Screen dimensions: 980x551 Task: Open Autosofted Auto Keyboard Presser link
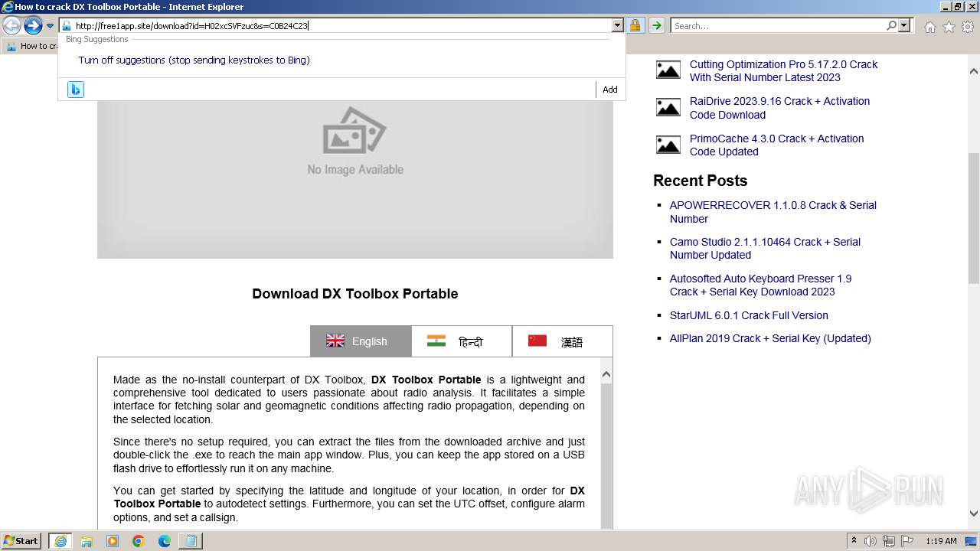760,285
